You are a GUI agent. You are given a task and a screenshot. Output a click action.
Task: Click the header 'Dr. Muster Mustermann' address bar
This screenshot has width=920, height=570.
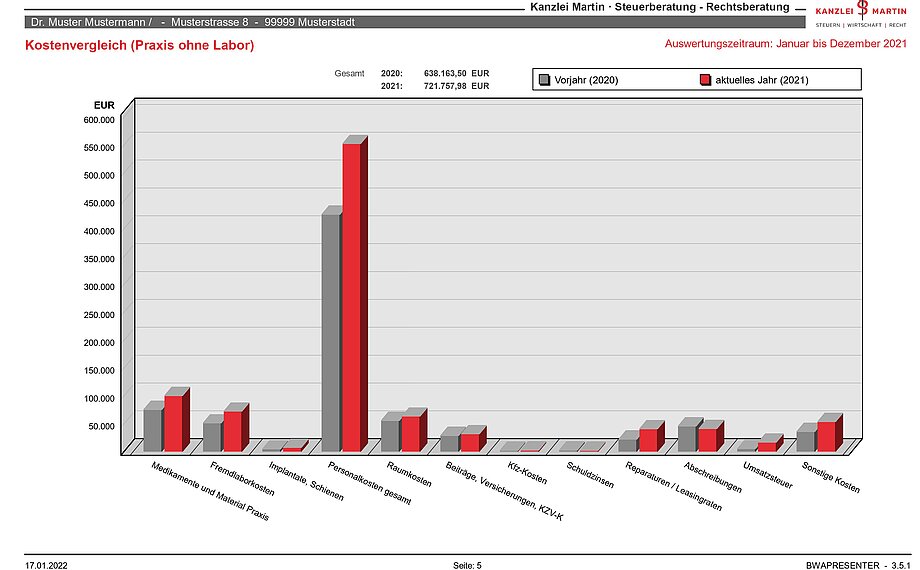pos(415,22)
